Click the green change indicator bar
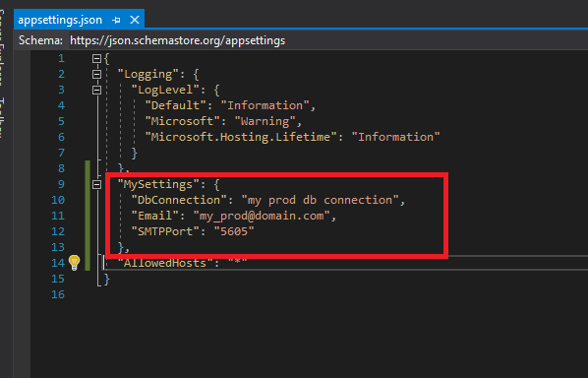 click(88, 216)
